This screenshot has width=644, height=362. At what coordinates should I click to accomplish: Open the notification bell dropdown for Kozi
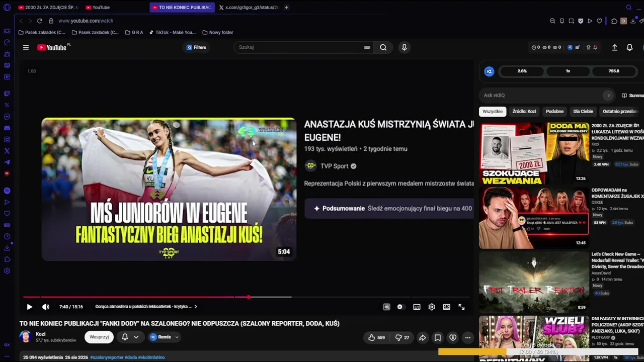coord(130,337)
